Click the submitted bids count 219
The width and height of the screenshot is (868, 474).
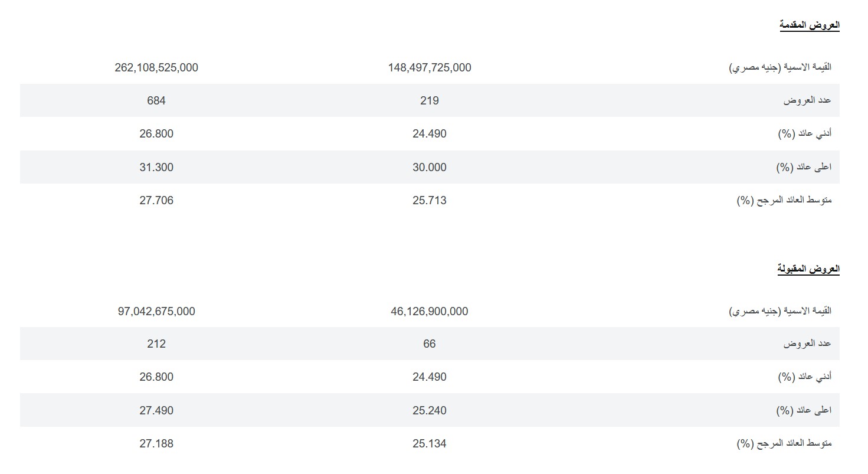click(x=430, y=100)
